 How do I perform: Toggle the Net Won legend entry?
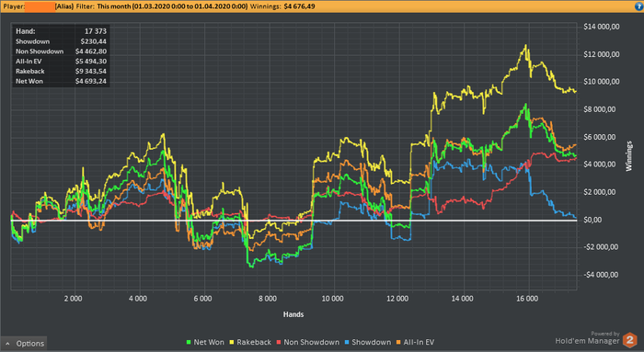point(205,342)
